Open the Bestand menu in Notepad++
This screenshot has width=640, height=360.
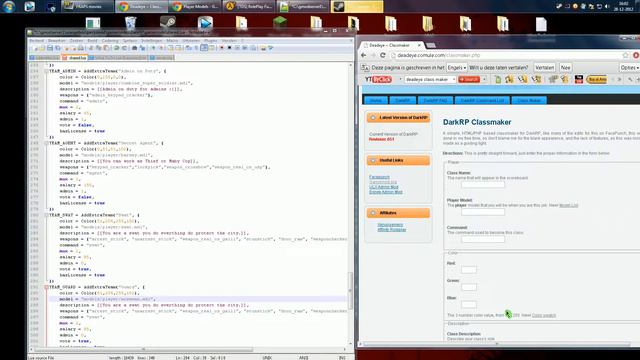click(x=36, y=41)
